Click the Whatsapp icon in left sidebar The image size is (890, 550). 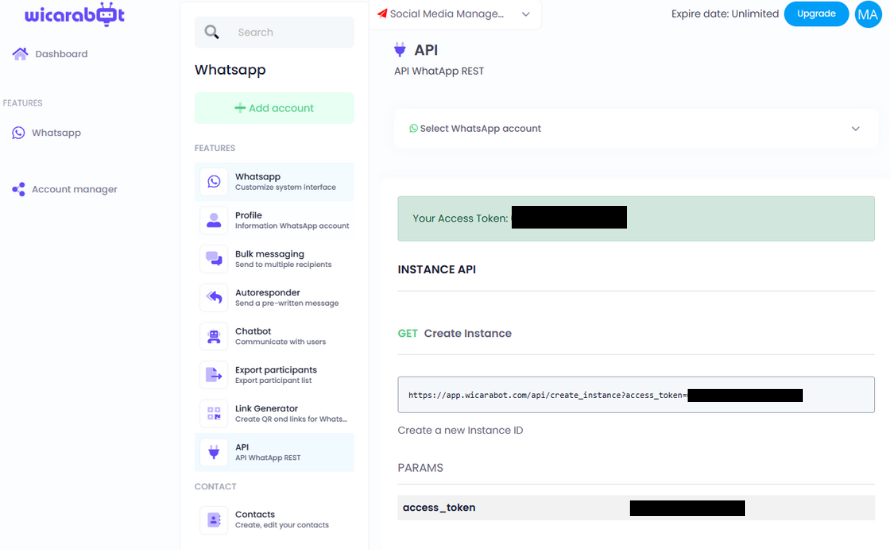tap(19, 133)
